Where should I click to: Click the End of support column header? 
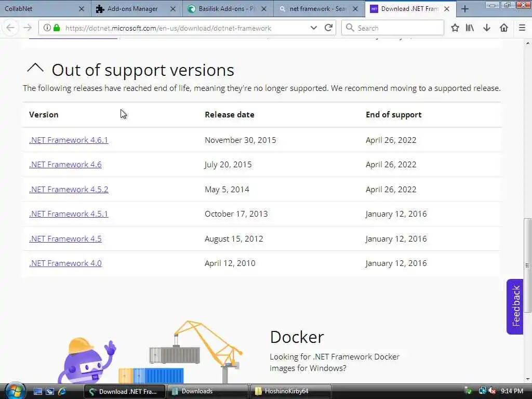[x=394, y=115]
